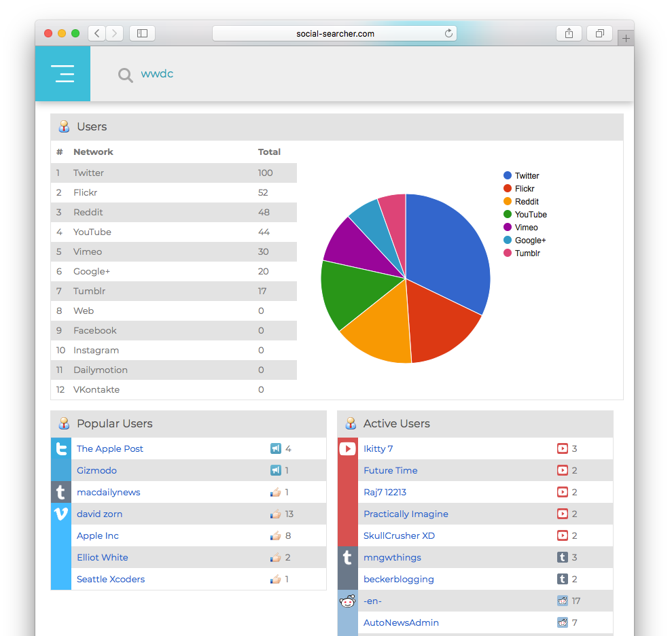
Task: Click the Network column header
Action: tap(93, 152)
